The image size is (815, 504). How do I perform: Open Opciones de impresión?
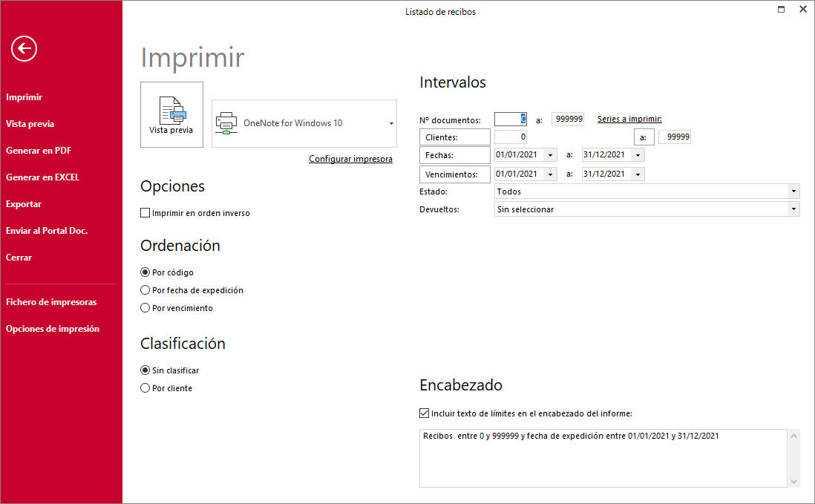coord(53,329)
